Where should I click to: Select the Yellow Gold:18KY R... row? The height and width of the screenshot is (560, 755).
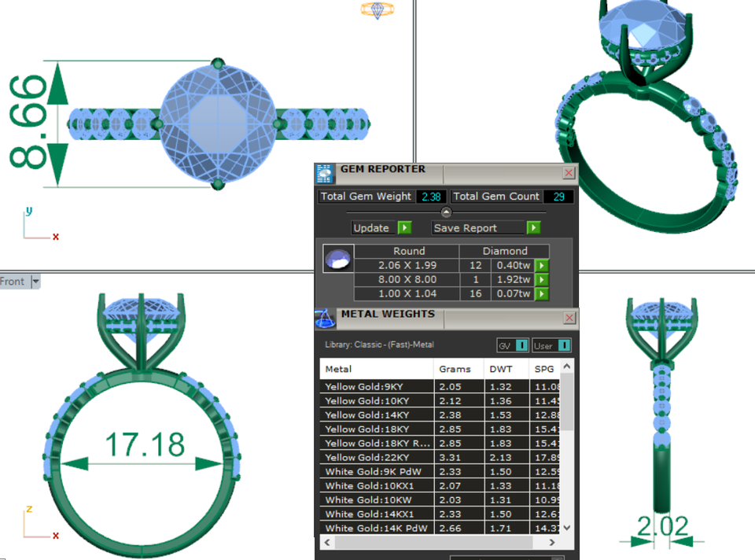(440, 443)
